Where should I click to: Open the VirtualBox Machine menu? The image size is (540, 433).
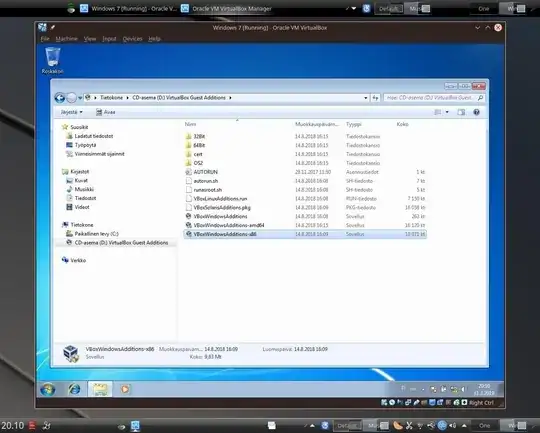[66, 39]
